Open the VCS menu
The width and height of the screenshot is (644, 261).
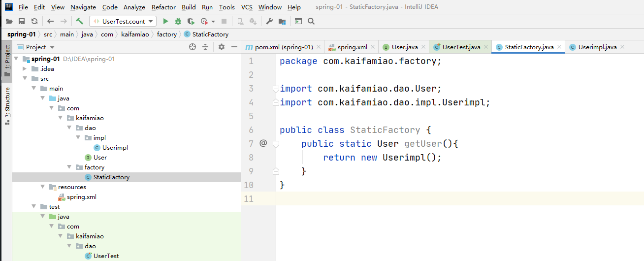coord(247,7)
